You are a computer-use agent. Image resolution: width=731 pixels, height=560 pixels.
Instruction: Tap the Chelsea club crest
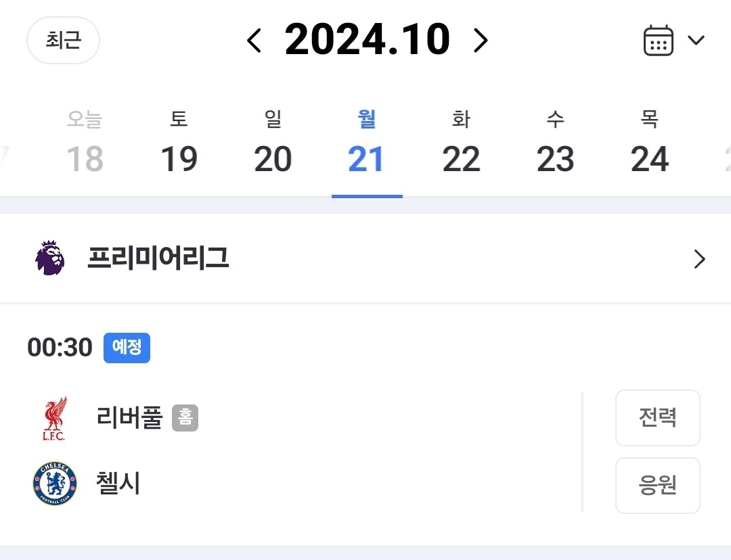pyautogui.click(x=55, y=484)
